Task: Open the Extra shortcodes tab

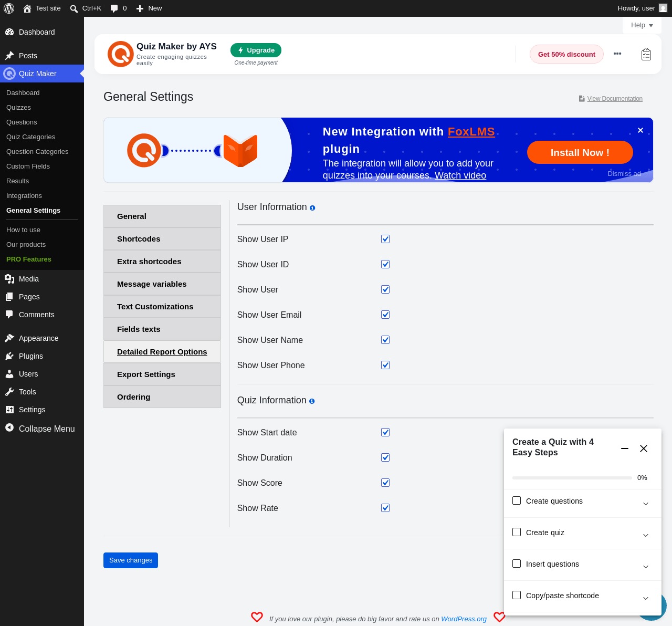Action: pyautogui.click(x=162, y=262)
